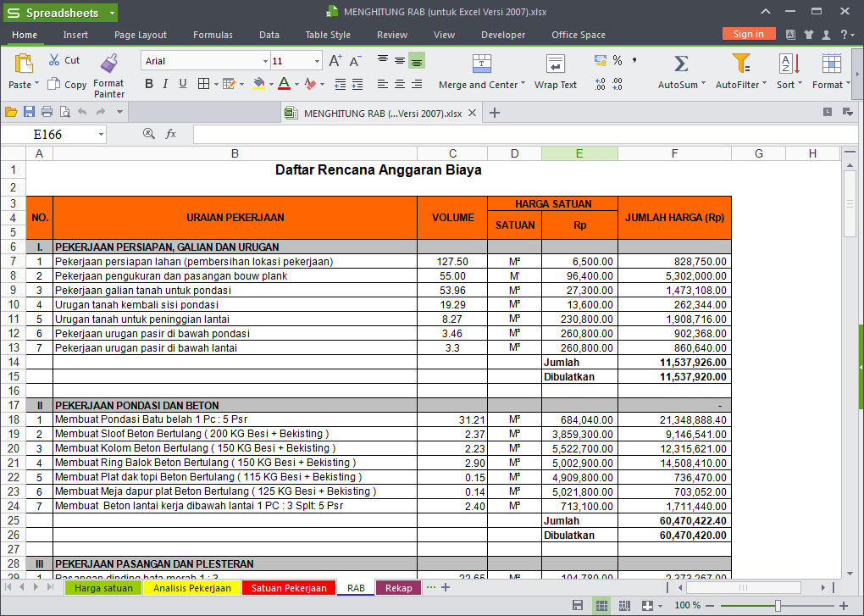The width and height of the screenshot is (864, 616).
Task: Toggle bold formatting
Action: point(149,84)
